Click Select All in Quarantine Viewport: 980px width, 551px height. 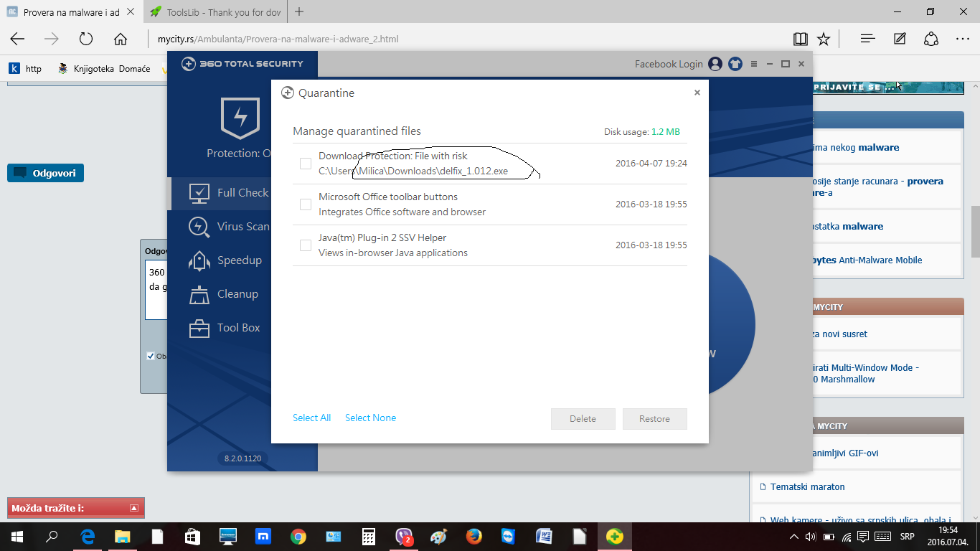[x=311, y=418]
